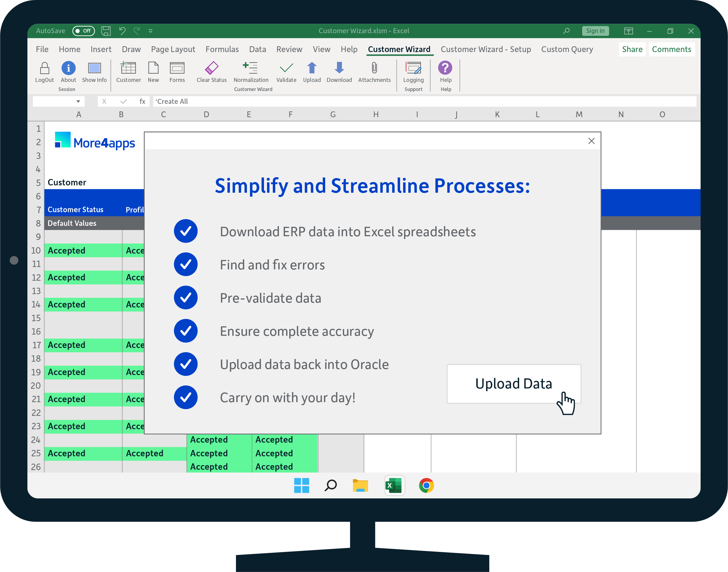Click the Upload Data button

pyautogui.click(x=514, y=384)
